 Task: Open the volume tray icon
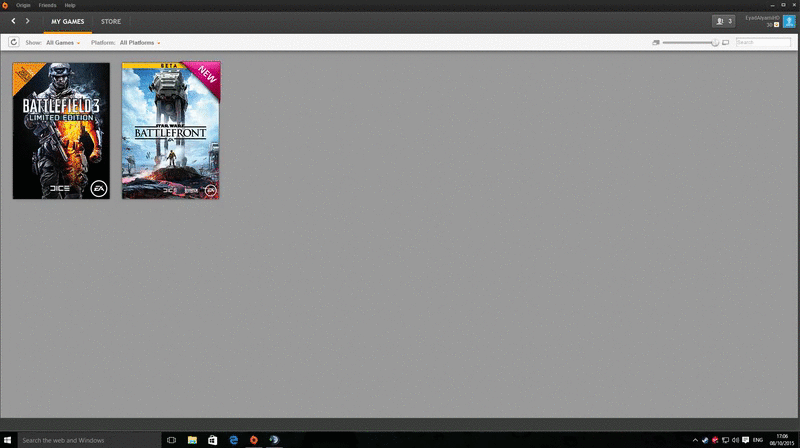(x=735, y=440)
